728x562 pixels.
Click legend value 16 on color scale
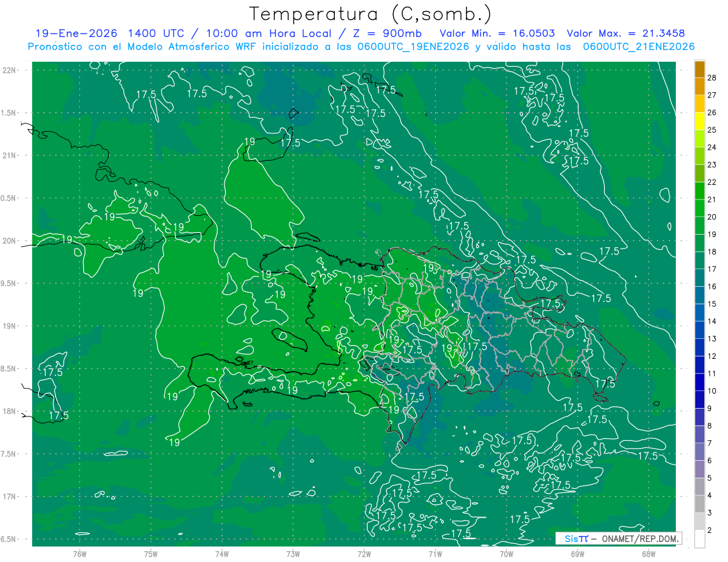712,286
